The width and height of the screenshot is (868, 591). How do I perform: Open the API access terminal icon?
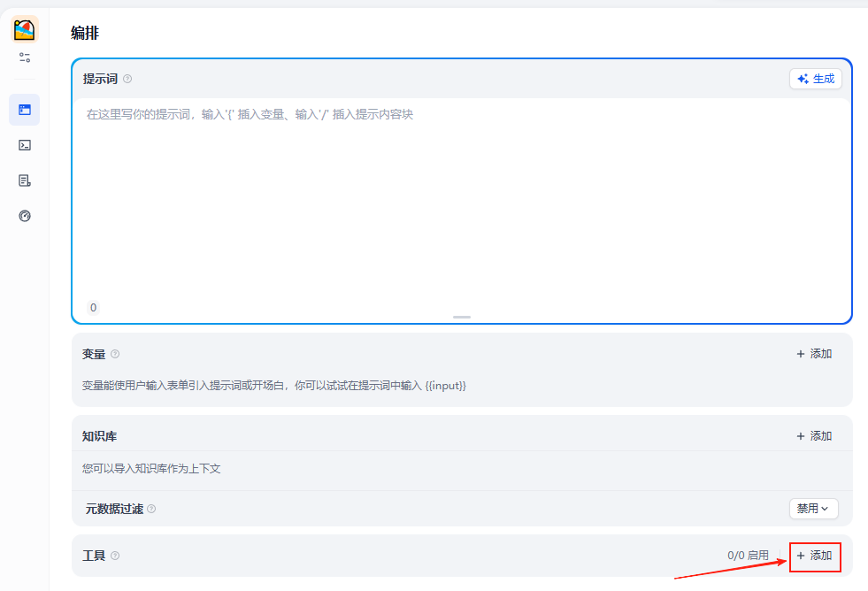click(25, 145)
